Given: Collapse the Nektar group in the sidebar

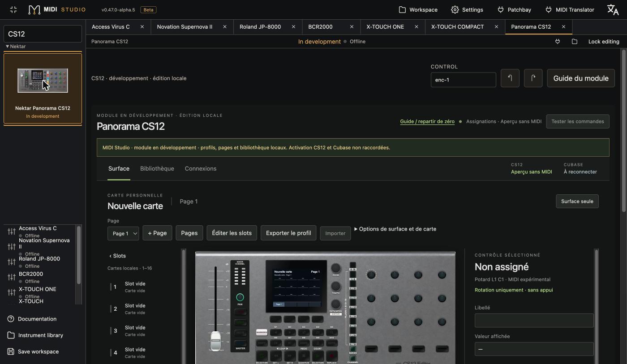Looking at the screenshot, I should tap(16, 47).
